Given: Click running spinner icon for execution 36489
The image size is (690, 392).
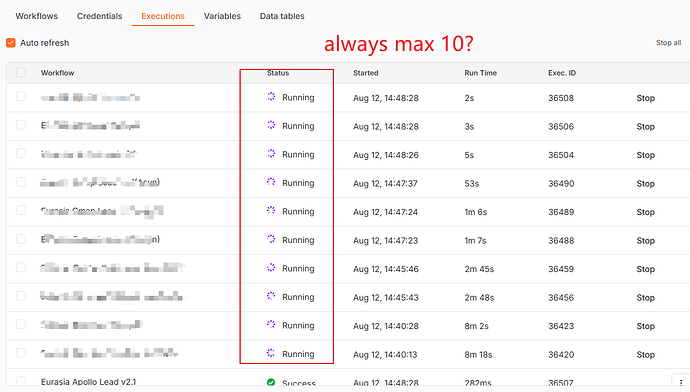Looking at the screenshot, I should click(x=271, y=210).
